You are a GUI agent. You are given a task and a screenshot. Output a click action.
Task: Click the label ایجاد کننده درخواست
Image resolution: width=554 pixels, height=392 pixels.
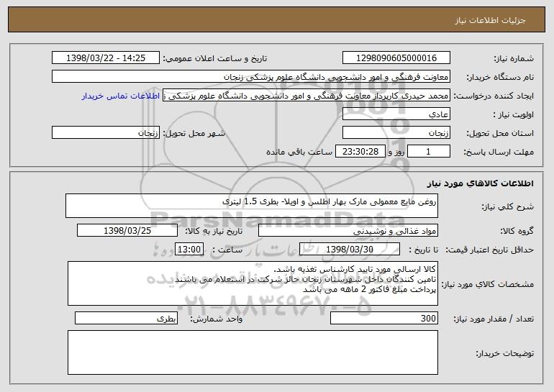494,96
